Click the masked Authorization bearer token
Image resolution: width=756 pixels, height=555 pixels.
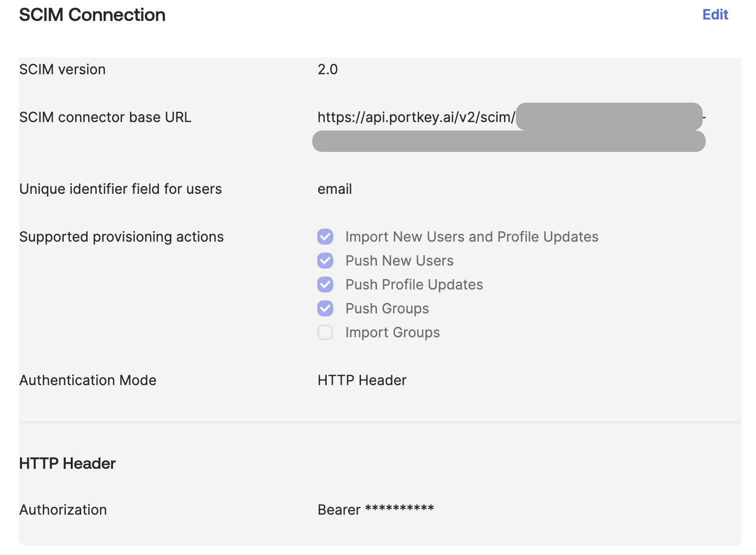[376, 509]
